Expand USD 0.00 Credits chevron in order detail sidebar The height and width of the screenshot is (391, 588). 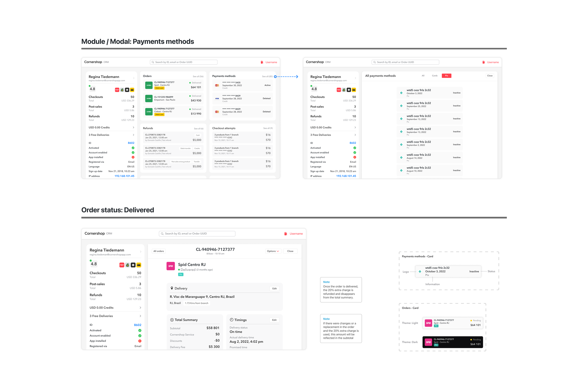tap(140, 308)
